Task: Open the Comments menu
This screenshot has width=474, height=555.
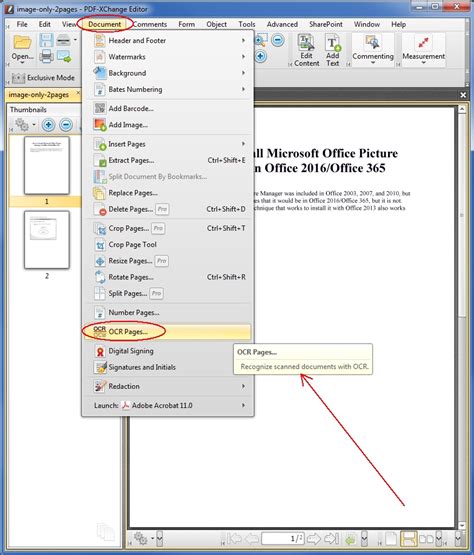Action: (150, 24)
